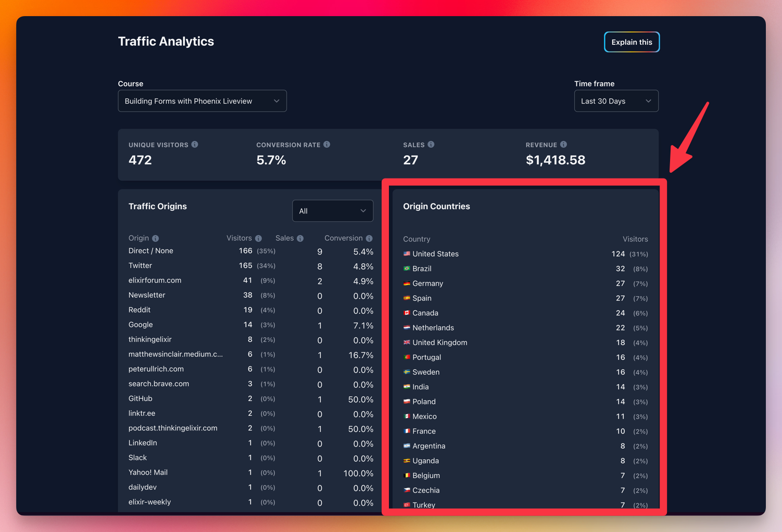Screen dimensions: 782x532
Task: Click info icon beside Revenue stat
Action: [x=563, y=145]
